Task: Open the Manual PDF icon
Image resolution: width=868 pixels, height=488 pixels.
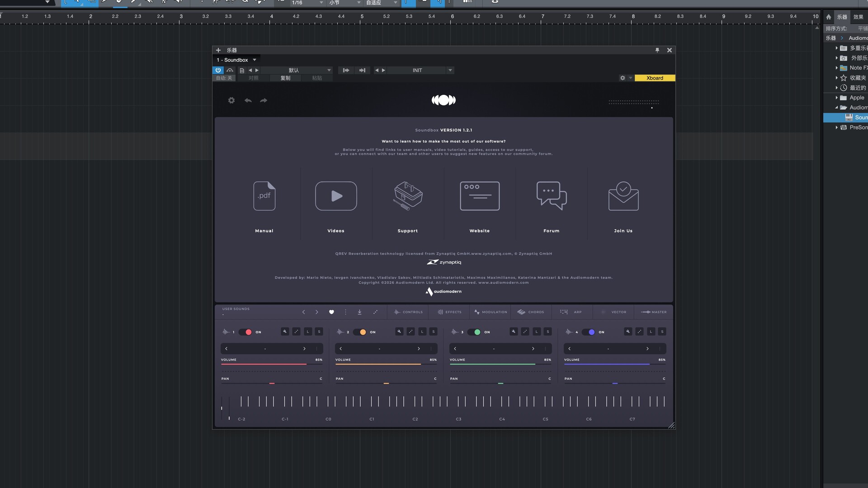Action: coord(264,196)
